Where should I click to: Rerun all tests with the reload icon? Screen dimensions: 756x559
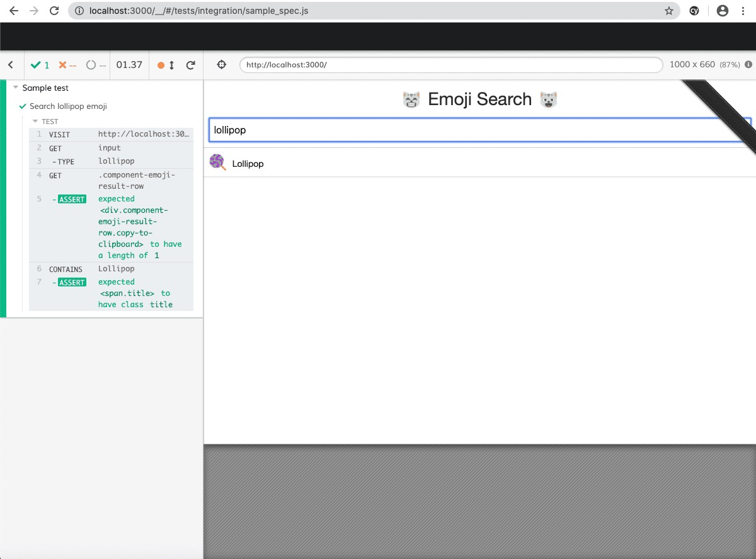[x=191, y=65]
